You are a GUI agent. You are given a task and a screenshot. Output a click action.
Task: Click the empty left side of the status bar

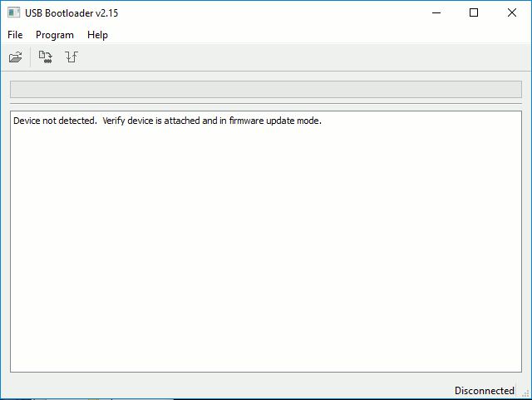coord(208,390)
